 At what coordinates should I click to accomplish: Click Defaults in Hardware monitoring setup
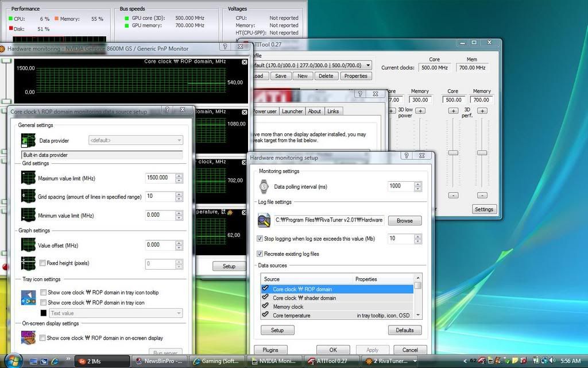pyautogui.click(x=405, y=330)
